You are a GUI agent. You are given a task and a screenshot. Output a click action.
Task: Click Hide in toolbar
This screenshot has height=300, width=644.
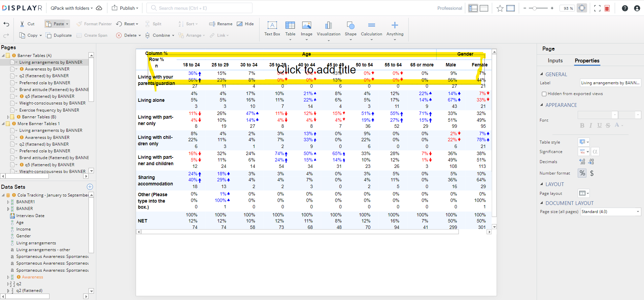245,24
